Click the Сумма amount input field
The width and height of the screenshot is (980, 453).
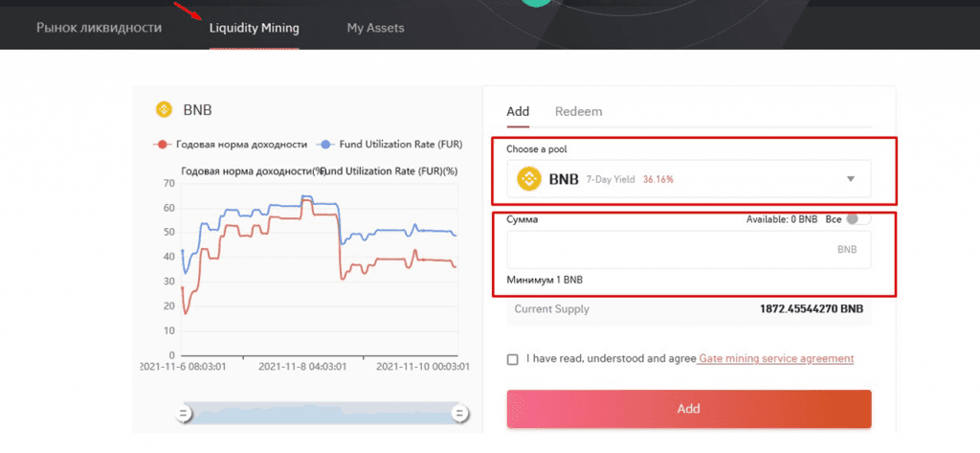689,250
